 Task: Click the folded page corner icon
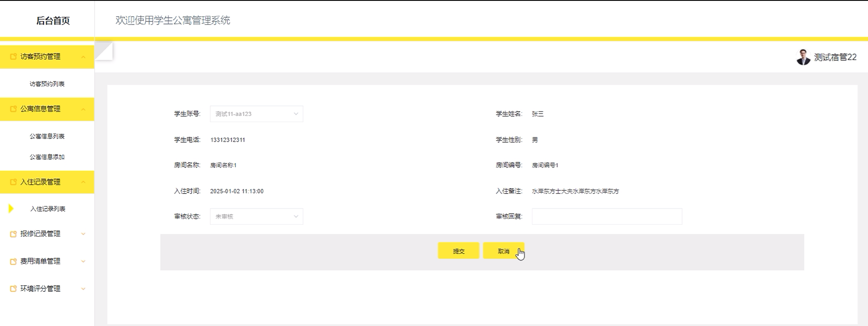tap(103, 51)
